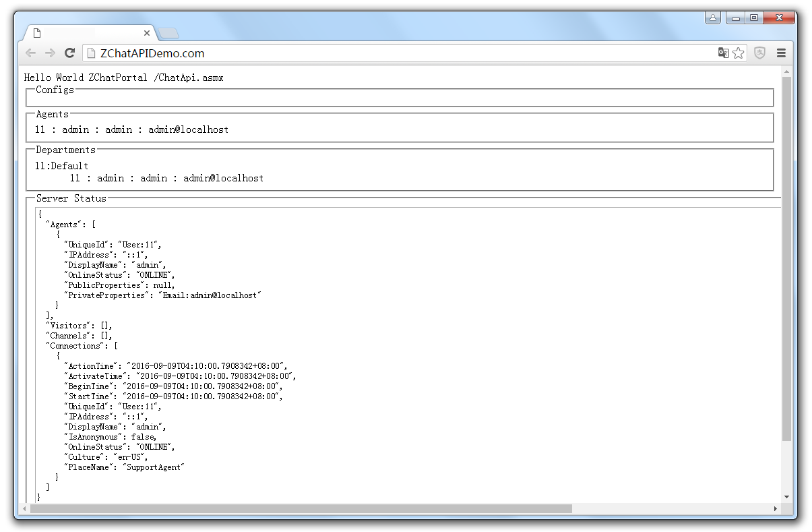Click the horizontal scrollbar thumb
Screen dimensions: 812x532
[x=301, y=508]
